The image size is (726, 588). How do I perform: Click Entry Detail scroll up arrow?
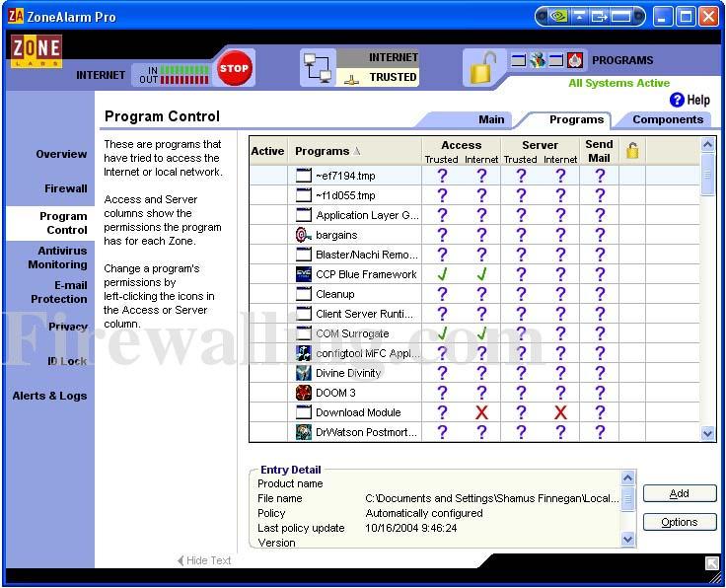click(x=627, y=478)
